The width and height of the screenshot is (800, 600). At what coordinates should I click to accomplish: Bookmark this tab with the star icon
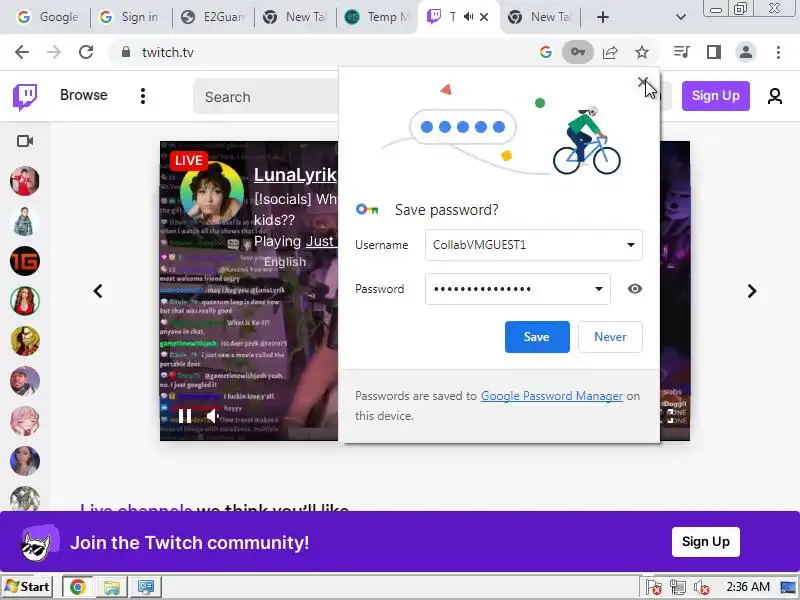click(642, 52)
